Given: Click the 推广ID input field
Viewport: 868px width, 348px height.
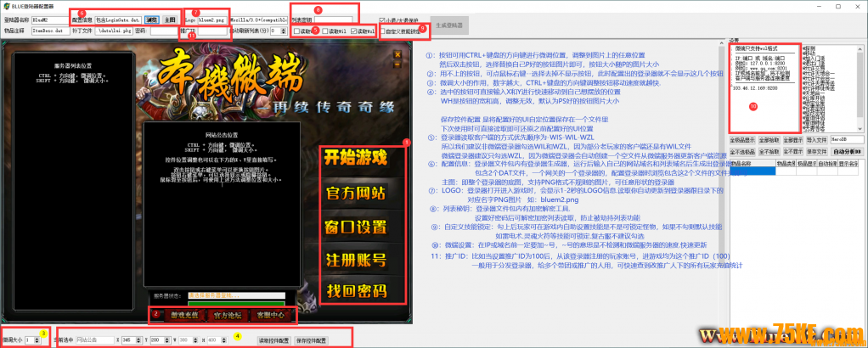Looking at the screenshot, I should (212, 31).
